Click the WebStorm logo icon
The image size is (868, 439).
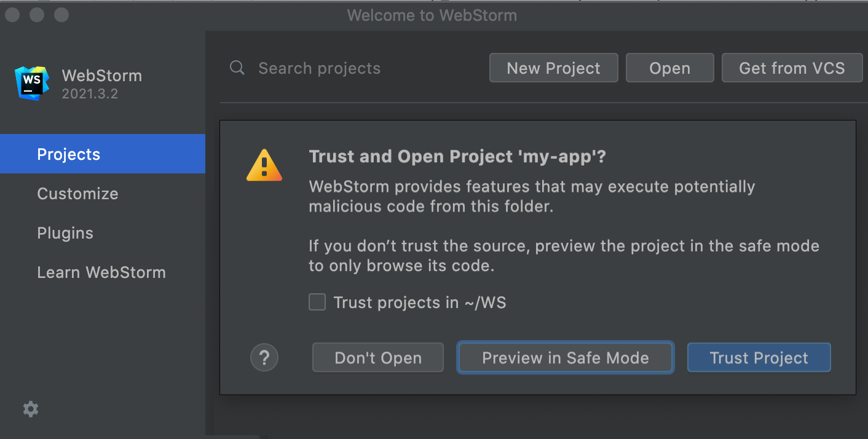(x=31, y=84)
